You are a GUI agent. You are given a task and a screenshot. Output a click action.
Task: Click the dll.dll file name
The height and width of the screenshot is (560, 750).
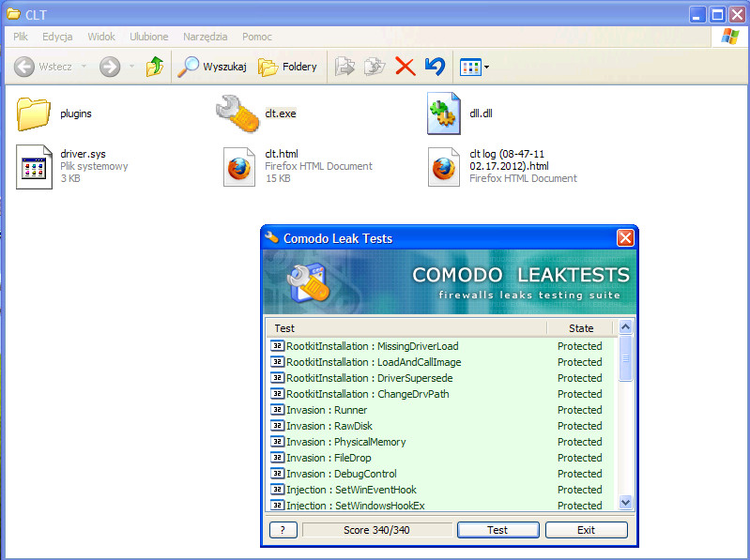click(481, 114)
